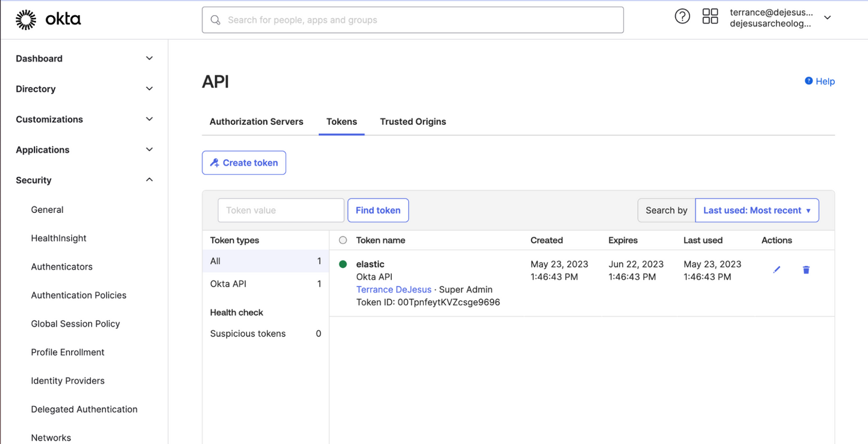The height and width of the screenshot is (444, 868).
Task: Open the account user menu dropdown
Action: [827, 17]
